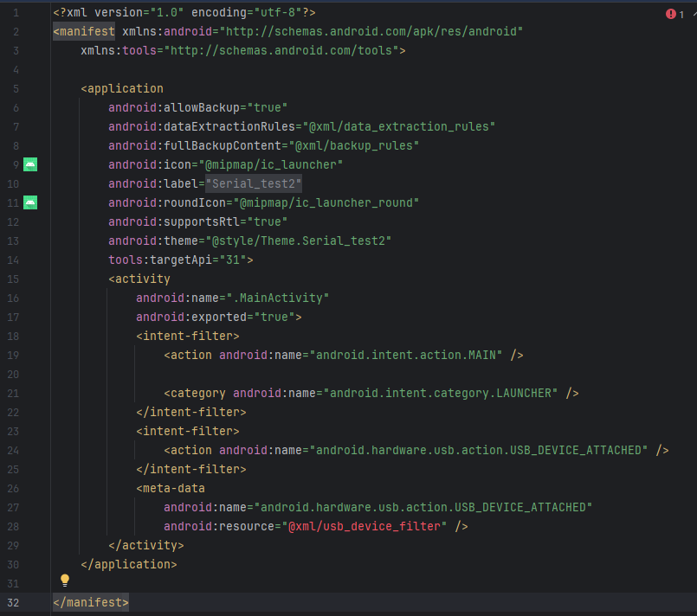Click the opening manifest tag on line 2
Screen dimensions: 697x616
[x=84, y=31]
